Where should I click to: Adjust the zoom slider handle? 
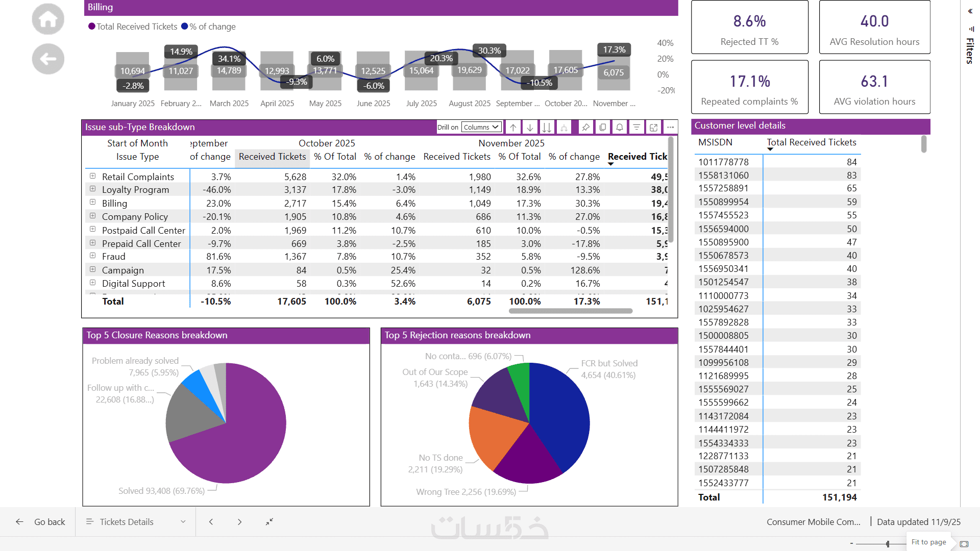[x=888, y=544]
